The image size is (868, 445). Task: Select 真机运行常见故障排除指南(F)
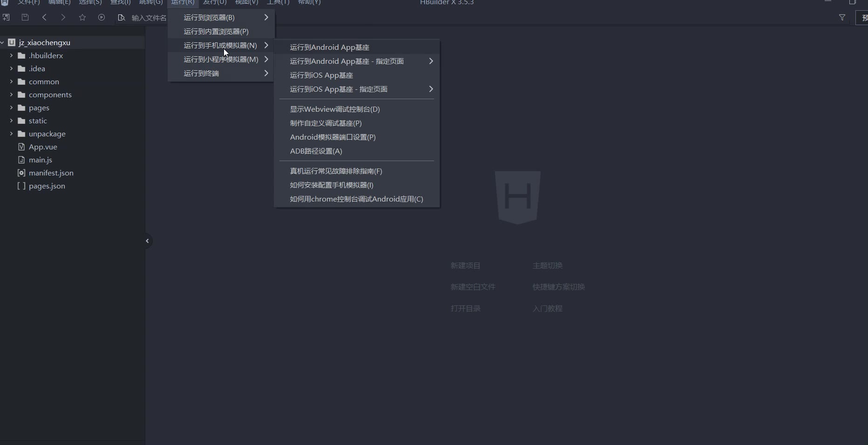(357, 171)
